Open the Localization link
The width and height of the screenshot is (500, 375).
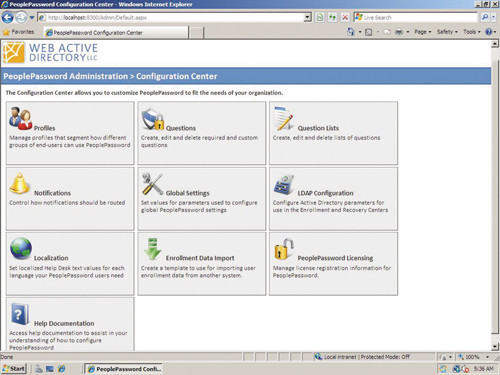pyautogui.click(x=51, y=258)
